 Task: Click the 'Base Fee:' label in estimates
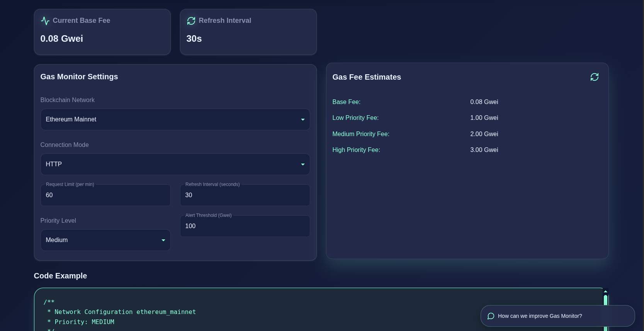click(x=347, y=102)
